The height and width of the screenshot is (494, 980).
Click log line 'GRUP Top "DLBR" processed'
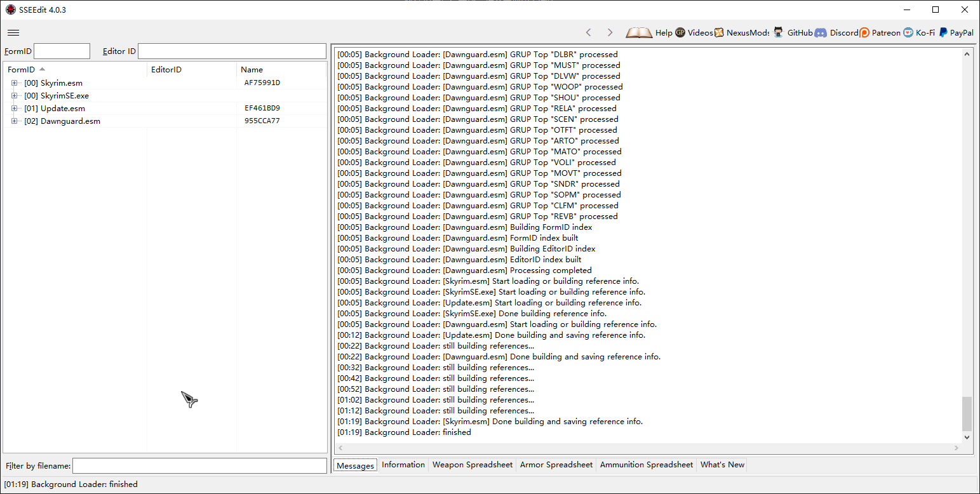(x=477, y=55)
